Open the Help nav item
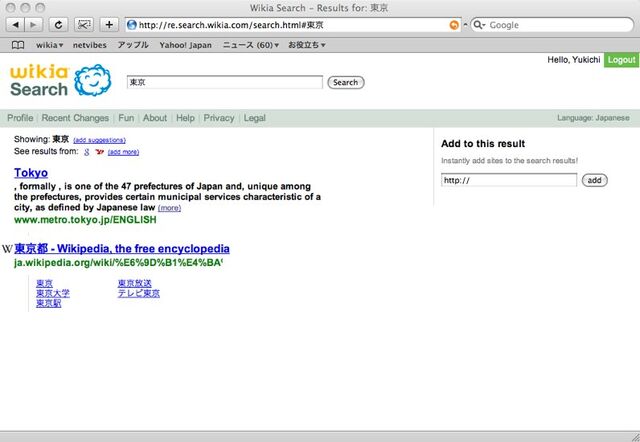640x442 pixels. [185, 118]
